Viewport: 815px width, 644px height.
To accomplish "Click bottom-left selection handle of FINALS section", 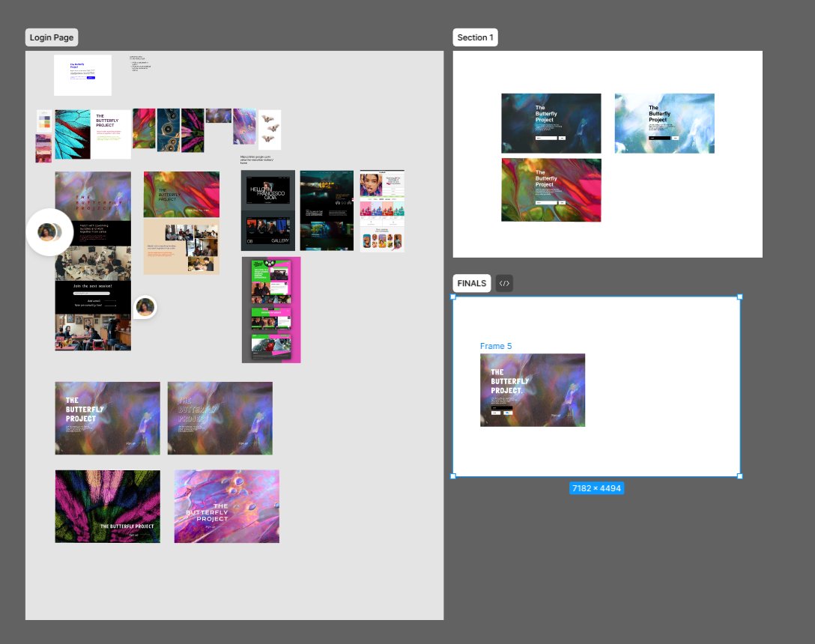I will [x=453, y=476].
